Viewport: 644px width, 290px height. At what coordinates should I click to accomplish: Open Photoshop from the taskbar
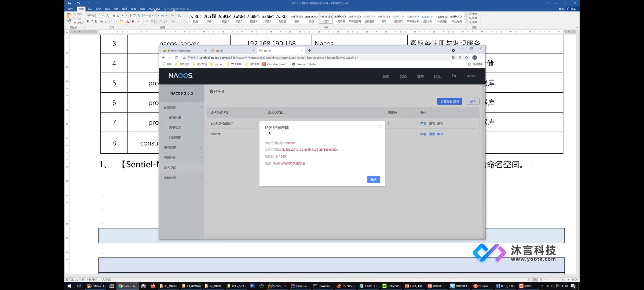[x=252, y=286]
